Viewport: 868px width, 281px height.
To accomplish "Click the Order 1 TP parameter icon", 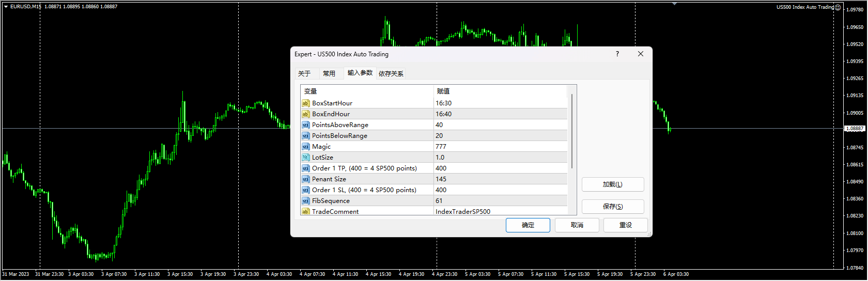I will click(x=305, y=168).
